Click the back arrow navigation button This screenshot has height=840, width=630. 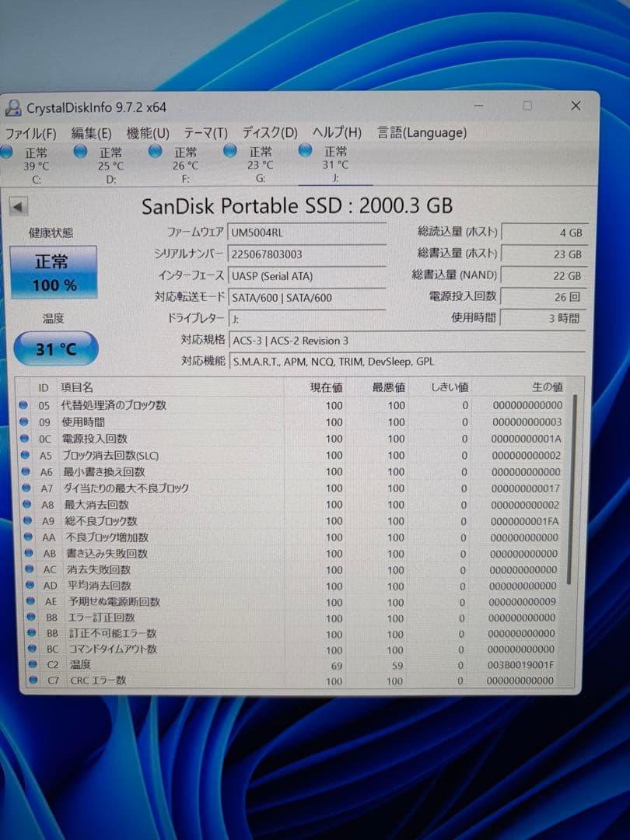coord(17,207)
